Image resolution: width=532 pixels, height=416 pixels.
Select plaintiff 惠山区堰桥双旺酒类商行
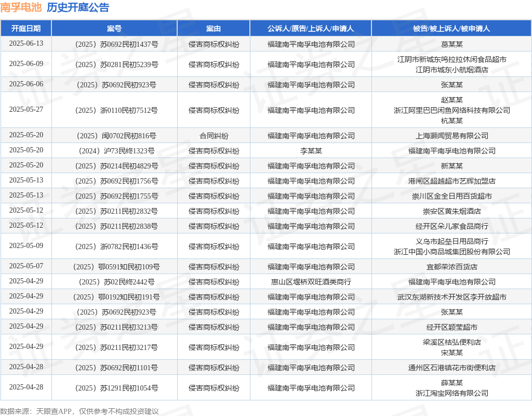point(311,282)
